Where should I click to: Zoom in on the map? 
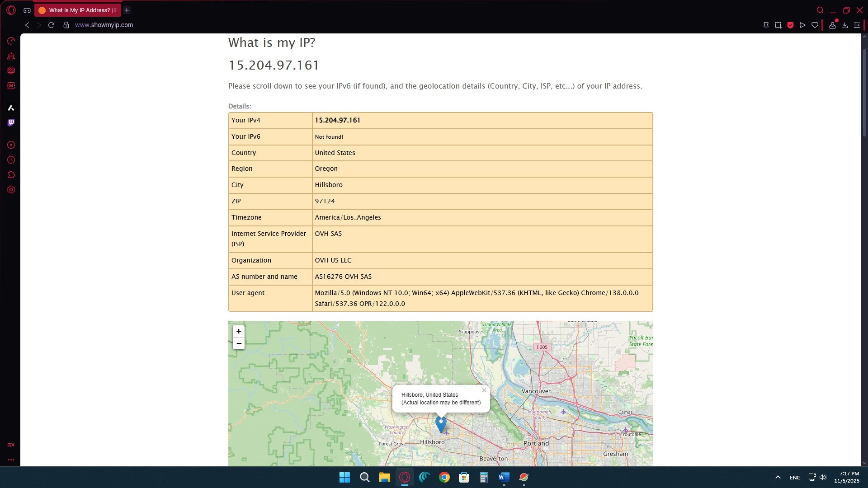click(x=239, y=331)
